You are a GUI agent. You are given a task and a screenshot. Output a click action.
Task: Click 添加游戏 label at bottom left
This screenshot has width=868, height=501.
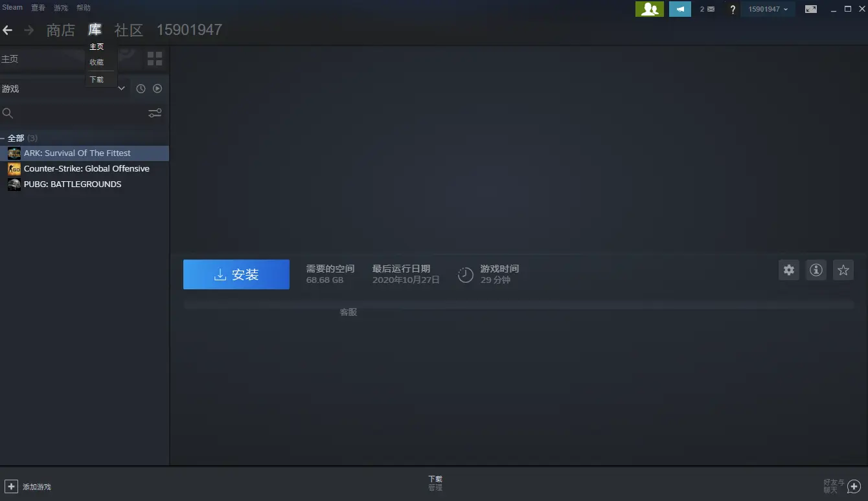pos(37,487)
